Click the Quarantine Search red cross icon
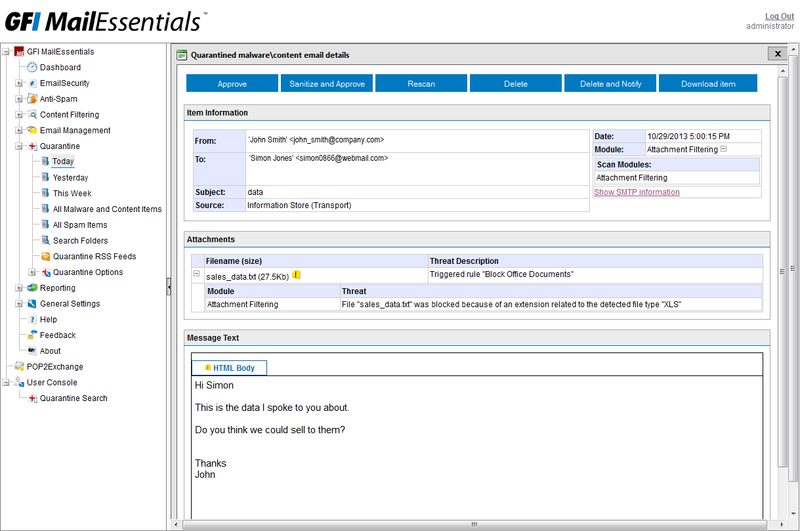 [33, 398]
